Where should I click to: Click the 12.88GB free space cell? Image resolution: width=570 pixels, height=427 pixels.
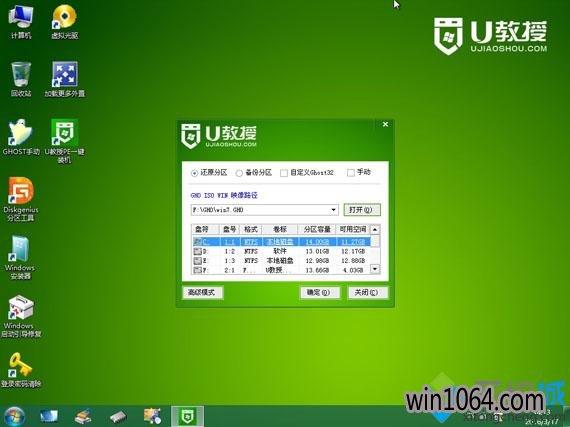click(x=353, y=261)
